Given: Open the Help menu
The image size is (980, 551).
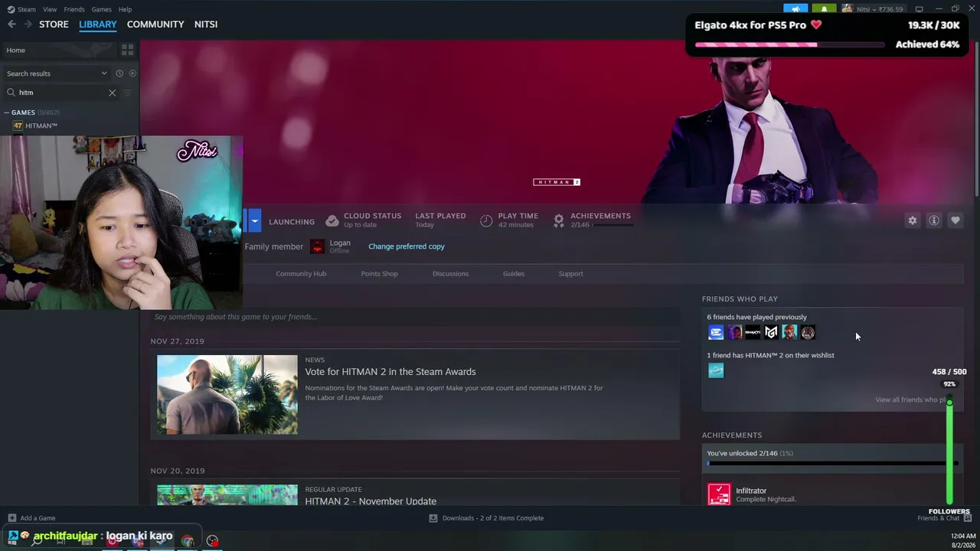Looking at the screenshot, I should point(125,9).
